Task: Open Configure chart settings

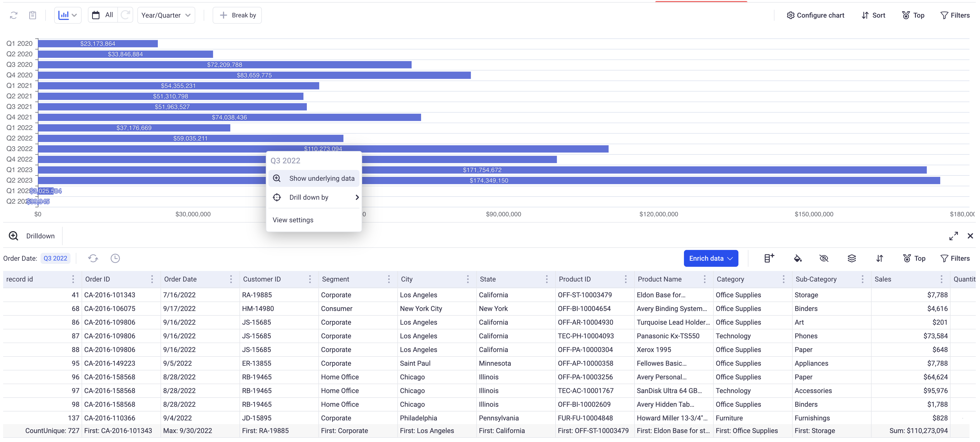Action: [x=815, y=15]
